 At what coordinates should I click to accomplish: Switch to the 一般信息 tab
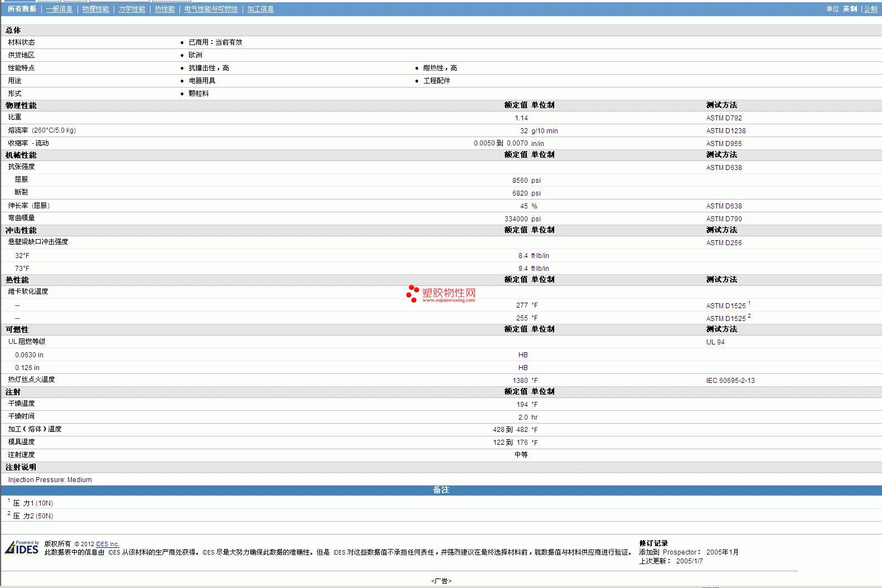coord(59,9)
